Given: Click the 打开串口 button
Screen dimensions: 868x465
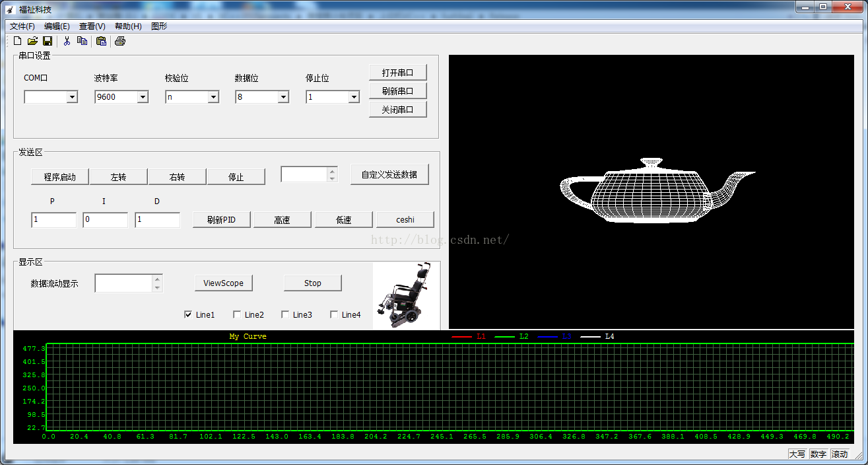Looking at the screenshot, I should 398,73.
